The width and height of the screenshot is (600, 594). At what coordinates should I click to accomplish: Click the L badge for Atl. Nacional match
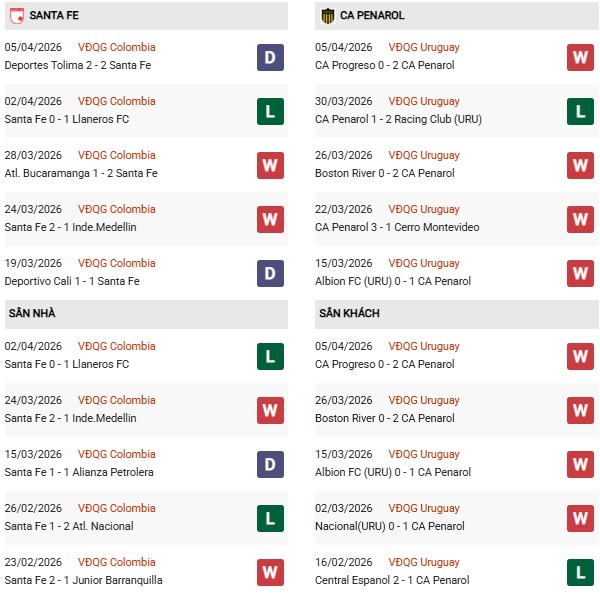coord(270,518)
